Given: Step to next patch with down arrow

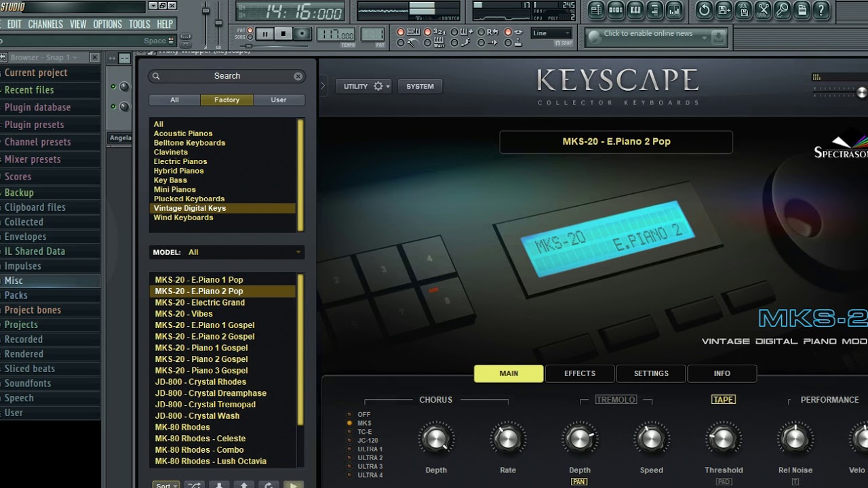Looking at the screenshot, I should point(219,485).
